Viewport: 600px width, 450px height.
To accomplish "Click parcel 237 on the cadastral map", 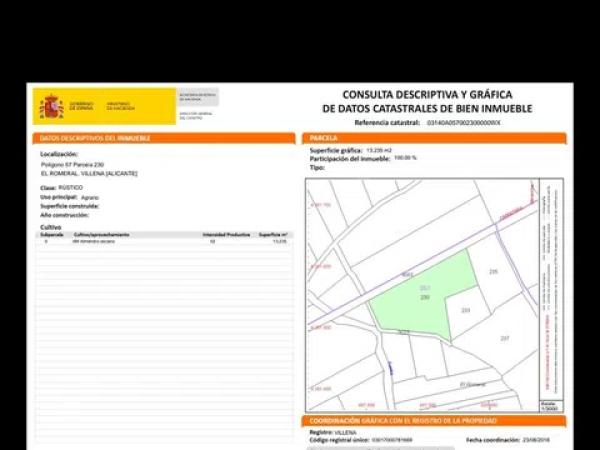I will tap(505, 338).
